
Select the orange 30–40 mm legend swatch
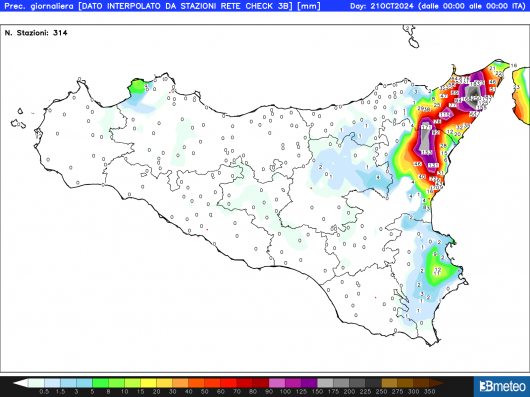click(x=181, y=383)
